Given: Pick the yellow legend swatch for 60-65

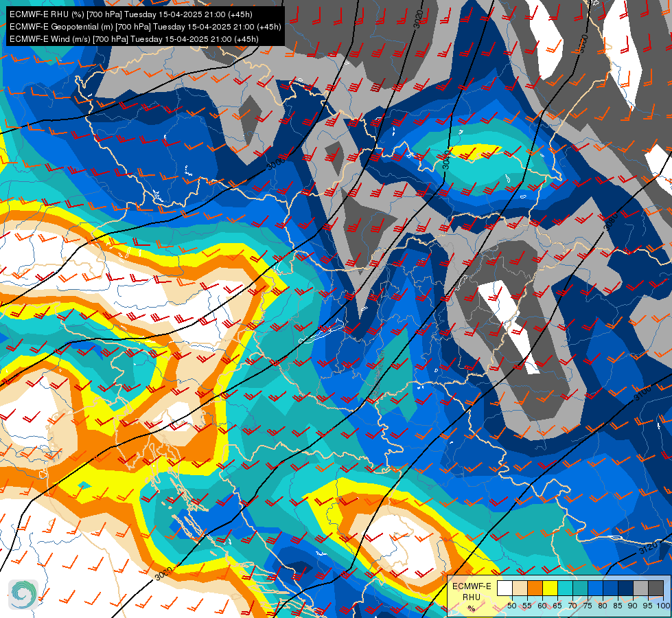Looking at the screenshot, I should click(549, 588).
